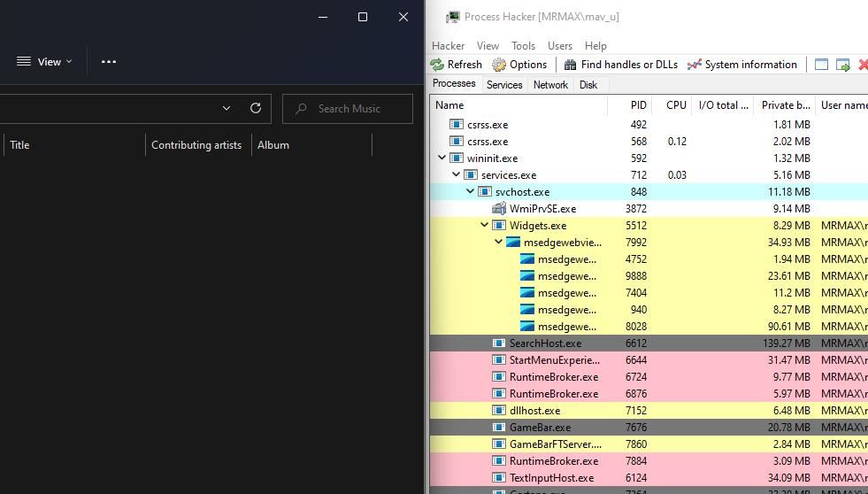The height and width of the screenshot is (494, 868).
Task: Switch to the Network tab
Action: click(x=550, y=85)
